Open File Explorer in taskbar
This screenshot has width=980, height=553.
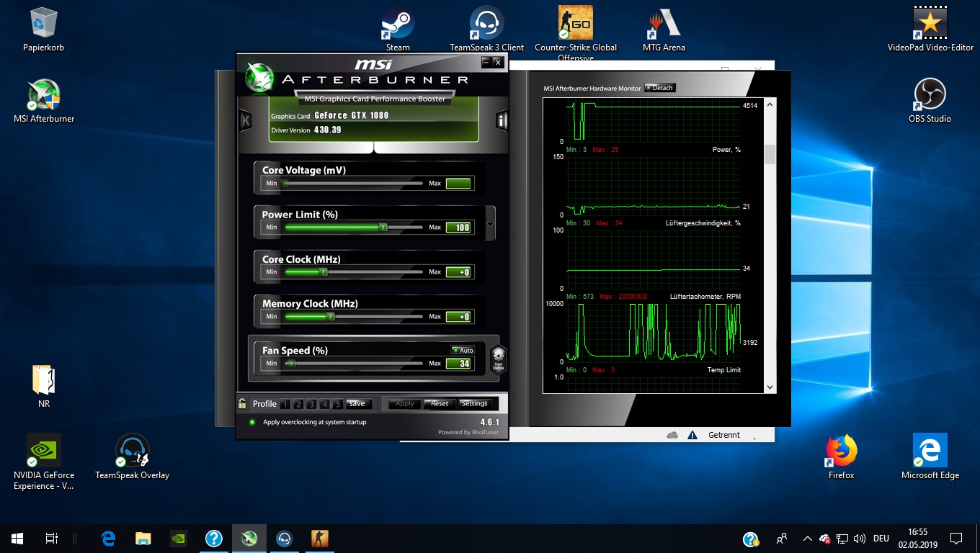(x=143, y=538)
